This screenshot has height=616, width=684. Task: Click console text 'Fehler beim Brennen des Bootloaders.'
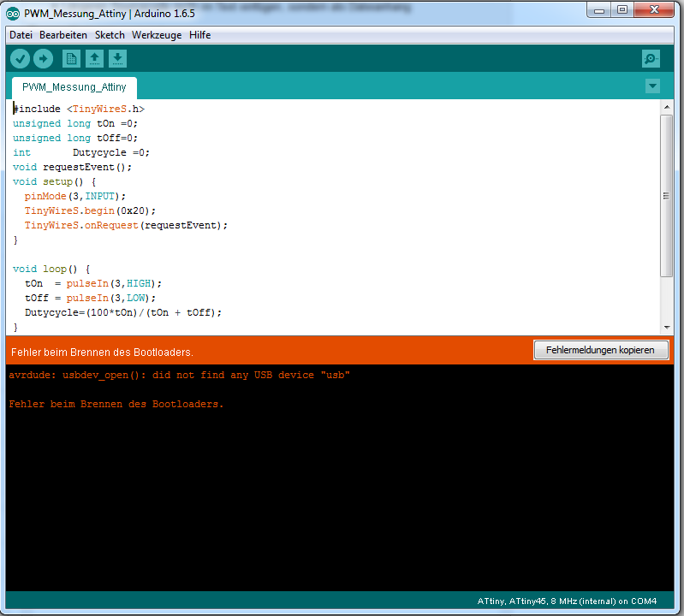[x=116, y=404]
